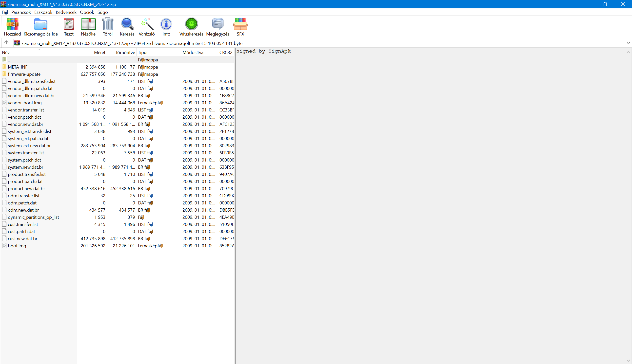Image resolution: width=632 pixels, height=364 pixels.
Task: Select dynamic_partitions_op_list file
Action: [33, 217]
